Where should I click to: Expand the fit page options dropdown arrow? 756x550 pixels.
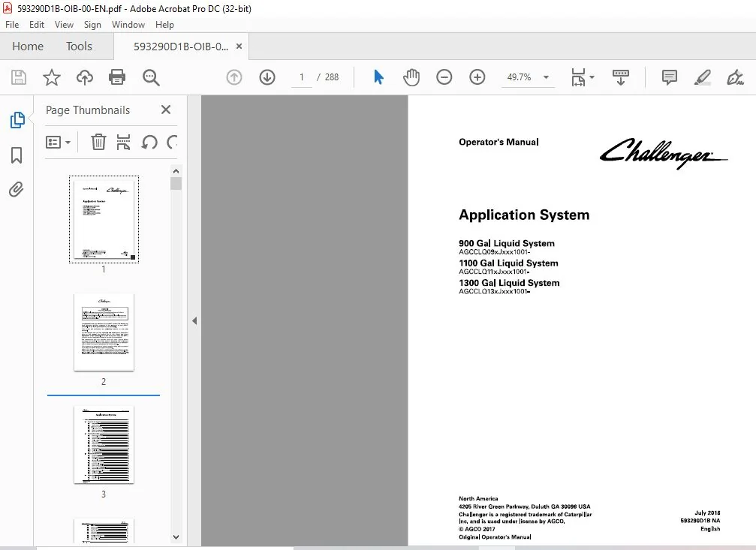pos(592,77)
